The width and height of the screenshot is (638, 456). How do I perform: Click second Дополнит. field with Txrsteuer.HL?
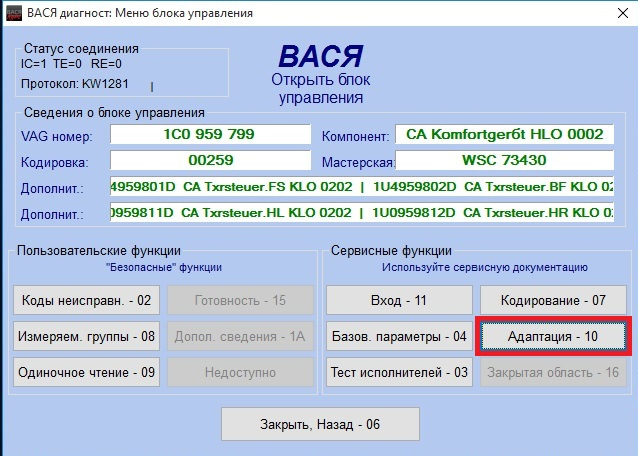point(362,212)
